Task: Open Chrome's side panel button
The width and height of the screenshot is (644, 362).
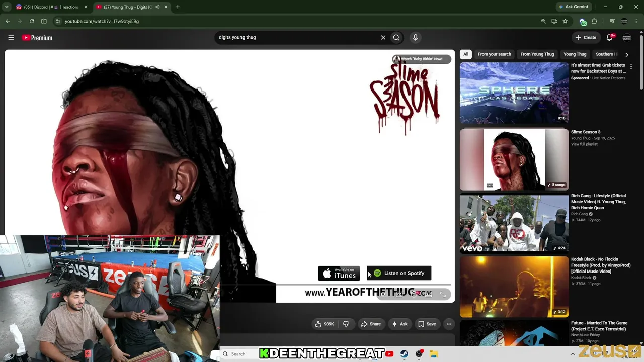Action: [x=44, y=21]
